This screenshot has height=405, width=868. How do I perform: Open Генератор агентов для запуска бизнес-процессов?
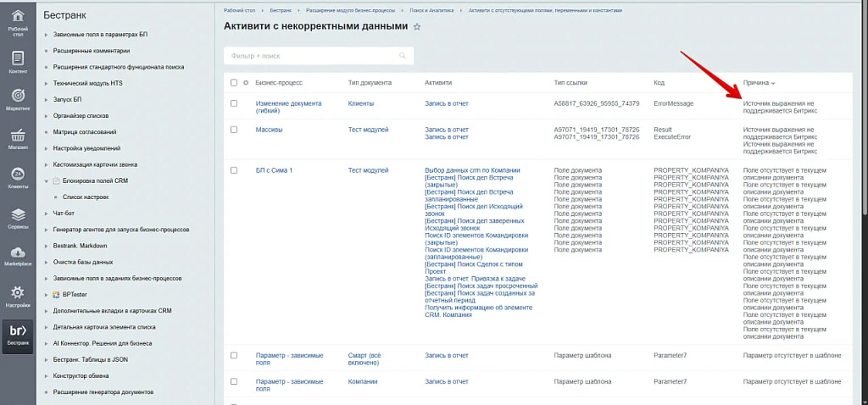pyautogui.click(x=122, y=229)
